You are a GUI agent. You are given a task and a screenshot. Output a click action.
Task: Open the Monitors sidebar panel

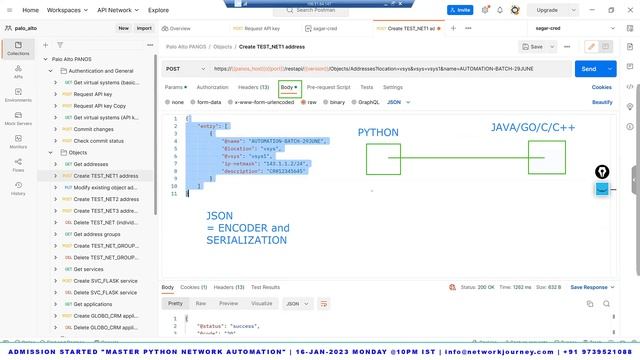tap(18, 142)
